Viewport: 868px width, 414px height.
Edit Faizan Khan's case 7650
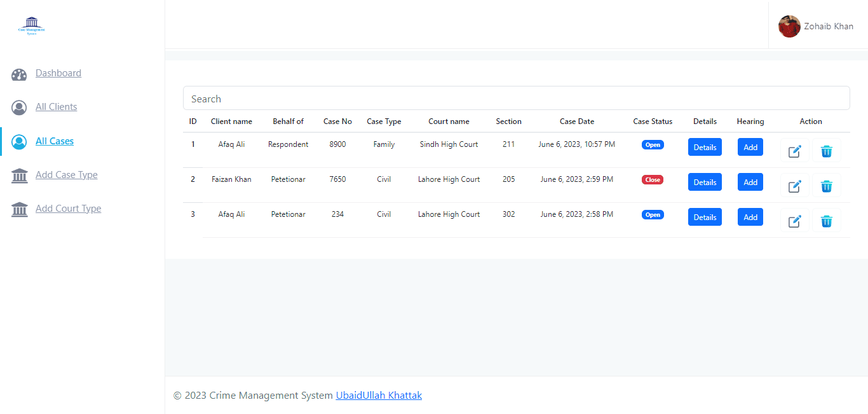click(x=794, y=186)
